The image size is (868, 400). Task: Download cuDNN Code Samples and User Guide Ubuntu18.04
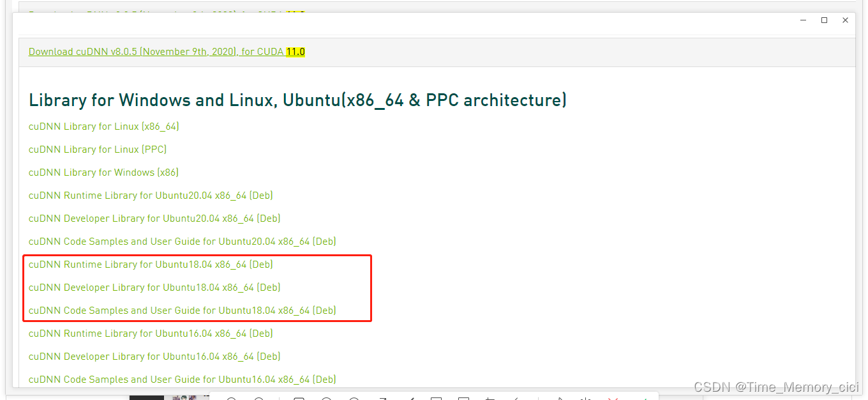183,311
